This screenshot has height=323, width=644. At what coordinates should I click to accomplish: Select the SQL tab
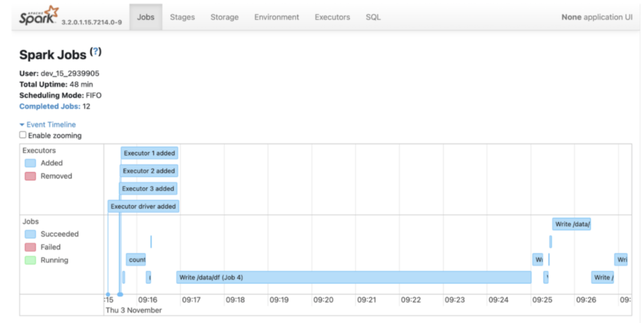tap(373, 18)
